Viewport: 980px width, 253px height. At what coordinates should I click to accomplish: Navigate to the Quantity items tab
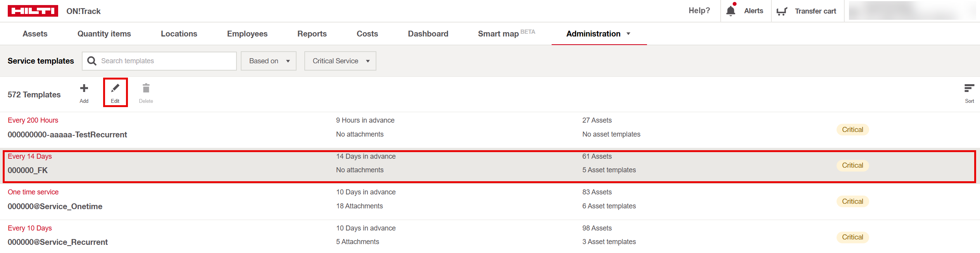[x=104, y=34]
